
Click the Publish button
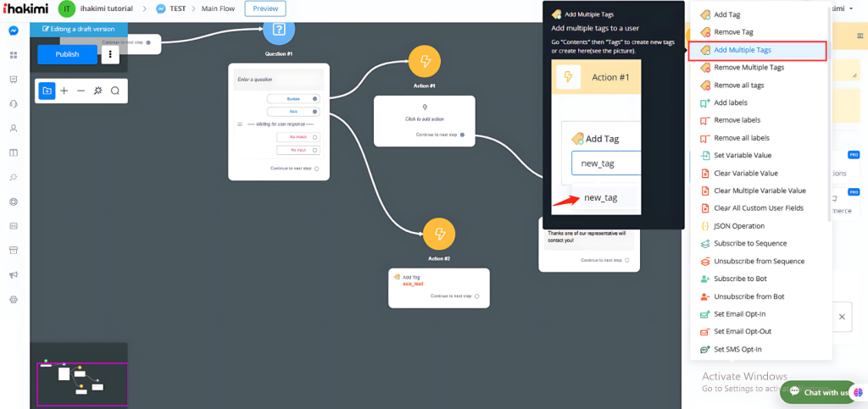[x=67, y=54]
